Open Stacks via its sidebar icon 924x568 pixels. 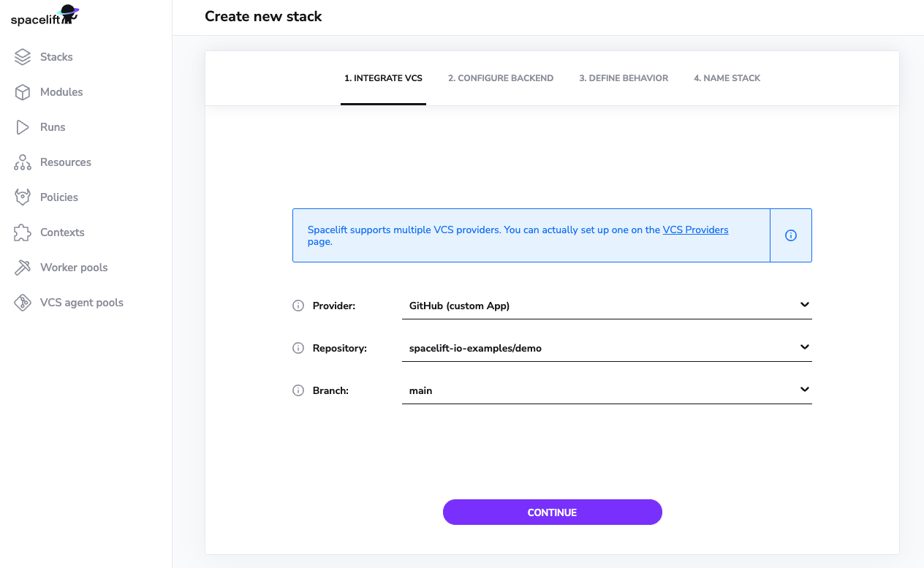click(23, 57)
